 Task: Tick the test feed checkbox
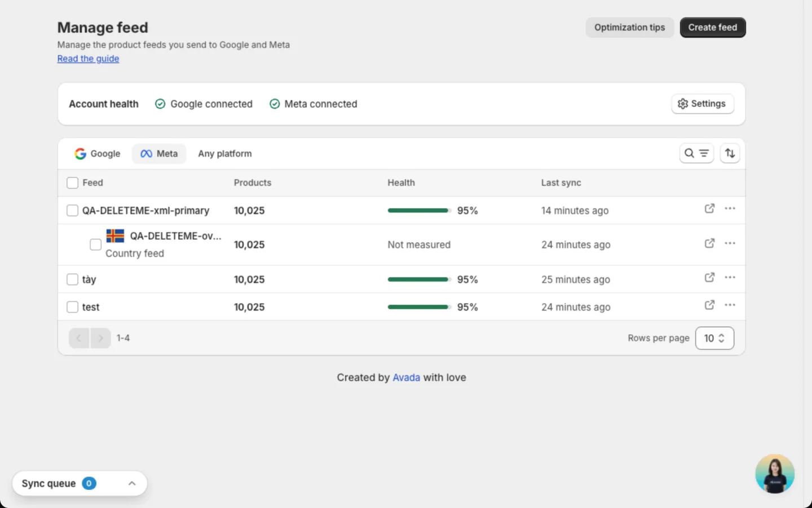point(72,307)
